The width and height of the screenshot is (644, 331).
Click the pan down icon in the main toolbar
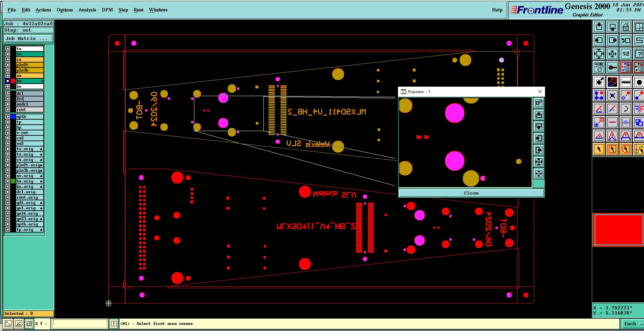(612, 27)
